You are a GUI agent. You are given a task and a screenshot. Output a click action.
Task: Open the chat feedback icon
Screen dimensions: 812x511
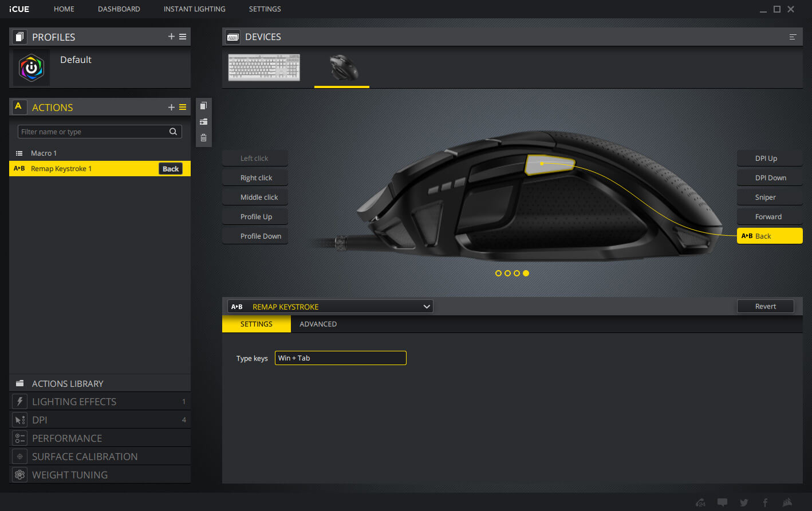pos(723,502)
